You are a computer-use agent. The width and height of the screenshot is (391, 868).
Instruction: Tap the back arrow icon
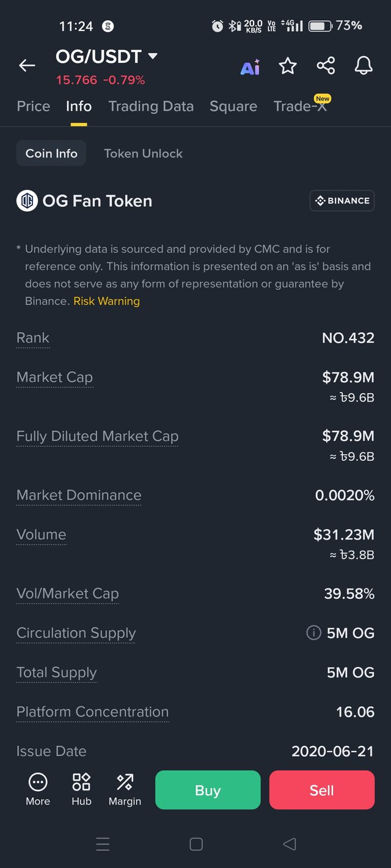tap(27, 65)
